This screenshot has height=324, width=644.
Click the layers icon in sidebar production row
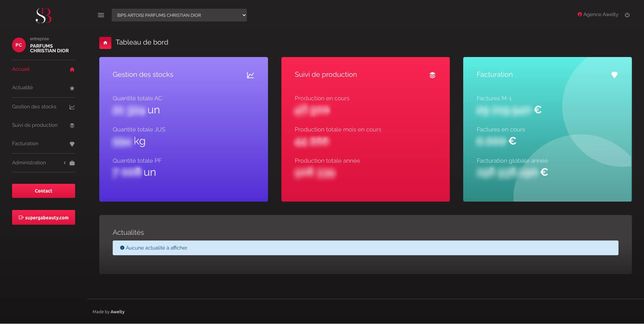point(72,125)
